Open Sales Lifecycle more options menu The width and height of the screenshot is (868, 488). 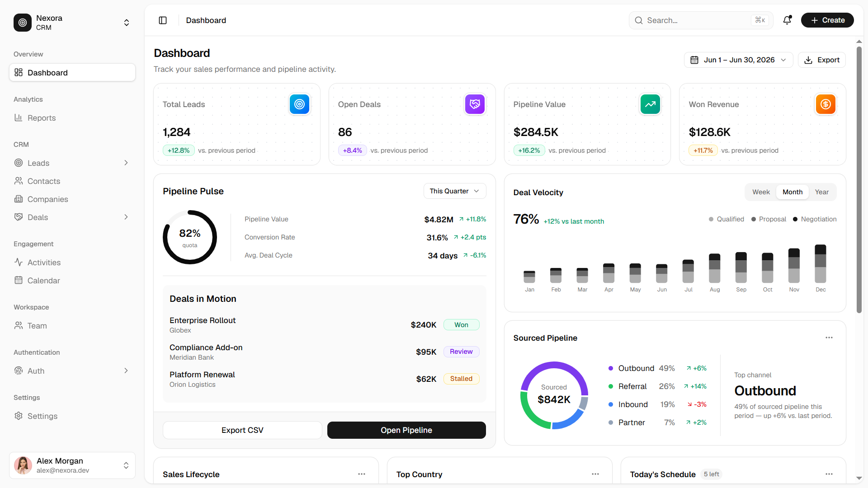[x=361, y=474]
